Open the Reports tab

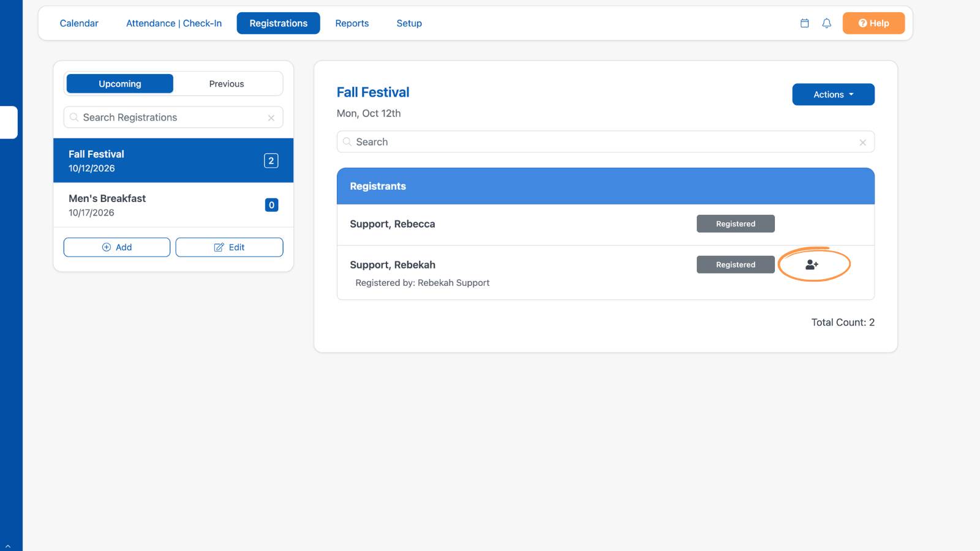click(x=352, y=23)
